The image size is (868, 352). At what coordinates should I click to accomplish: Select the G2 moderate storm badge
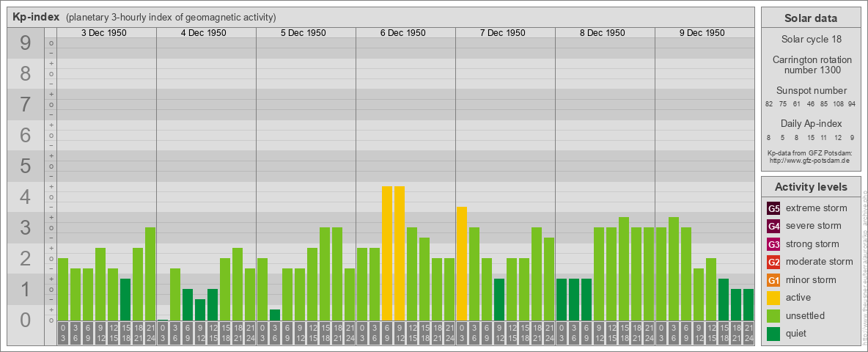(773, 262)
